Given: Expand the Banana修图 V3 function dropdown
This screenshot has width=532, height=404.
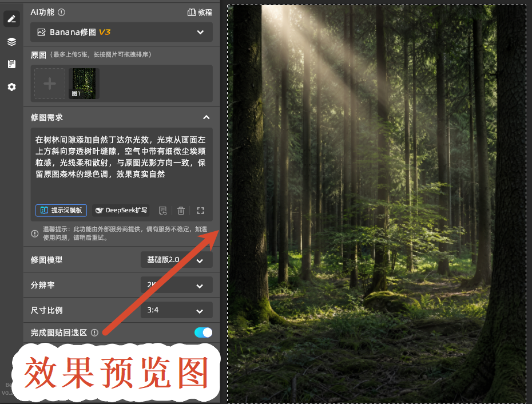Looking at the screenshot, I should coord(121,32).
